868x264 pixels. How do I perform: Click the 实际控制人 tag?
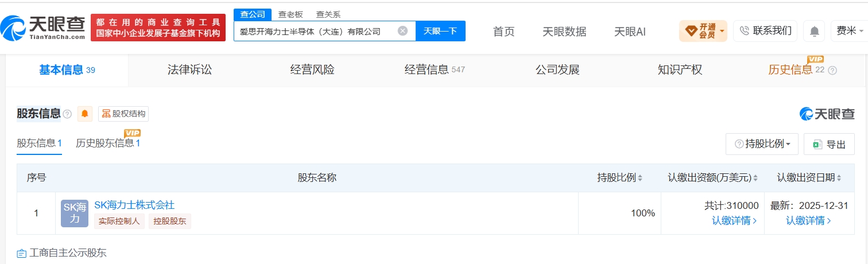tap(119, 221)
